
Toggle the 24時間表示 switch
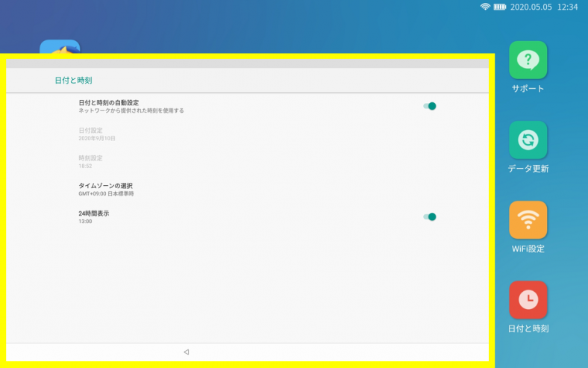click(430, 216)
